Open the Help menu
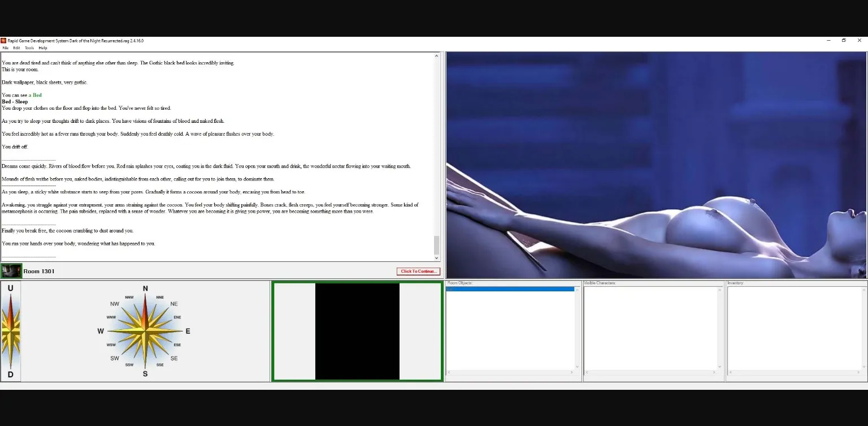This screenshot has width=868, height=426. 43,48
